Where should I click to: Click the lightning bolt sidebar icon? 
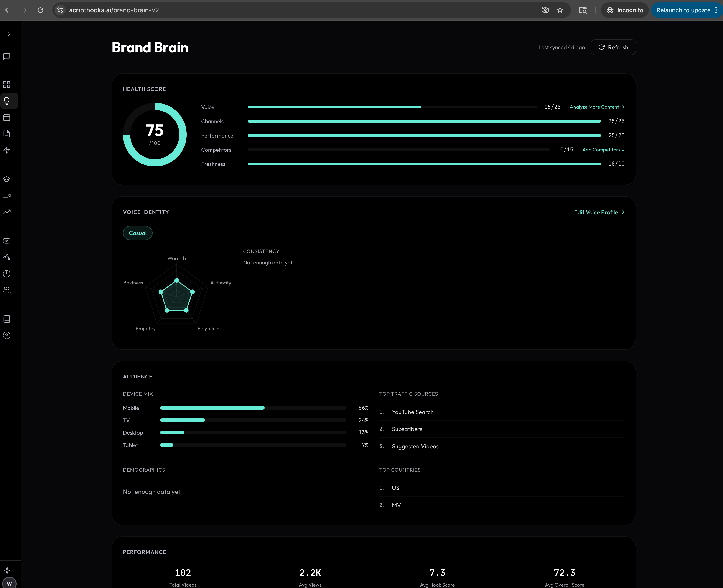click(6, 150)
